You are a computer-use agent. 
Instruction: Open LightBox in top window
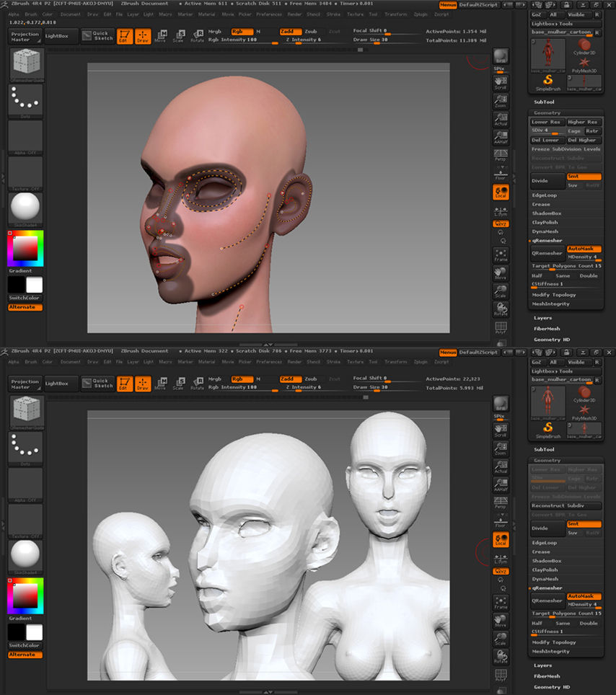pos(61,36)
